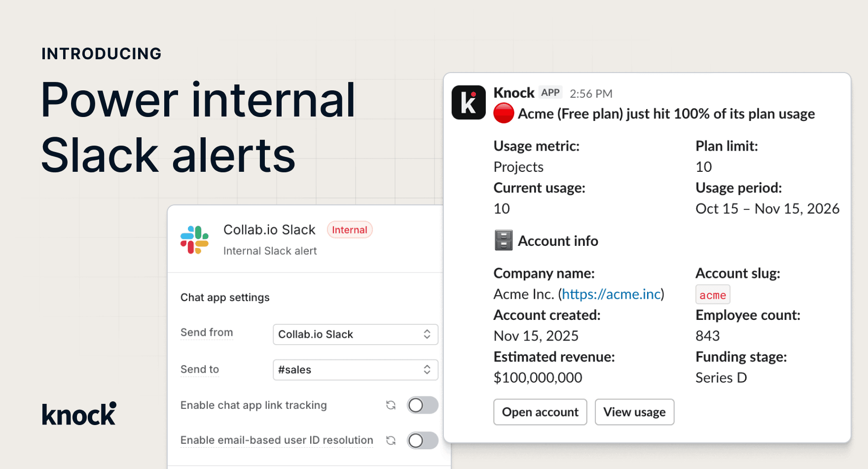Image resolution: width=868 pixels, height=469 pixels.
Task: Toggle Enable chat app link tracking
Action: pos(423,405)
